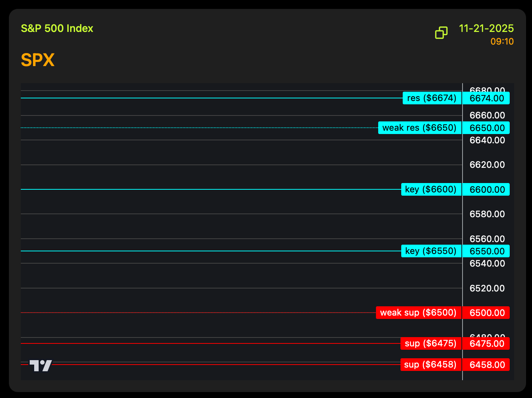Click the copy widget icon beside the date
The image size is (532, 398).
coord(441,33)
